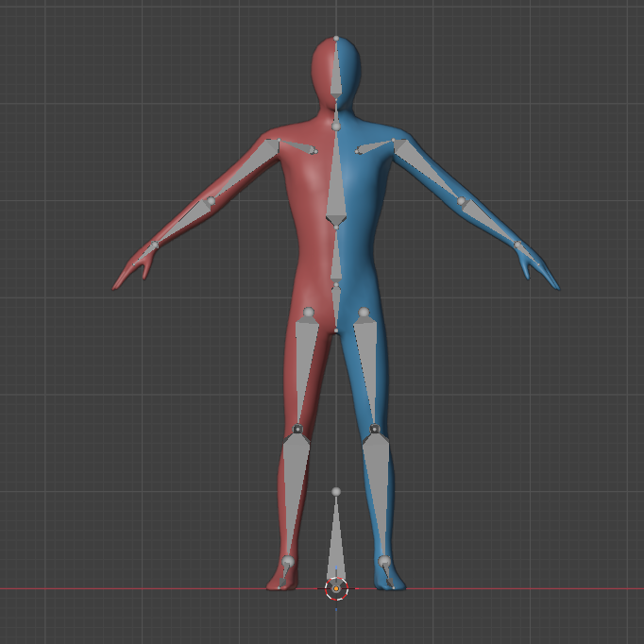Select the knee joint on the red leg

click(297, 430)
